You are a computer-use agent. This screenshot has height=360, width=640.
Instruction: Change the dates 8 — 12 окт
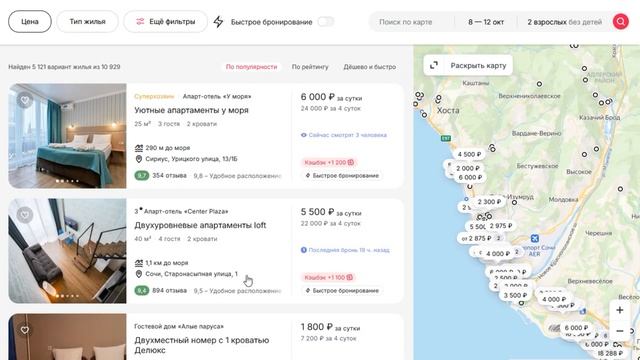point(486,22)
